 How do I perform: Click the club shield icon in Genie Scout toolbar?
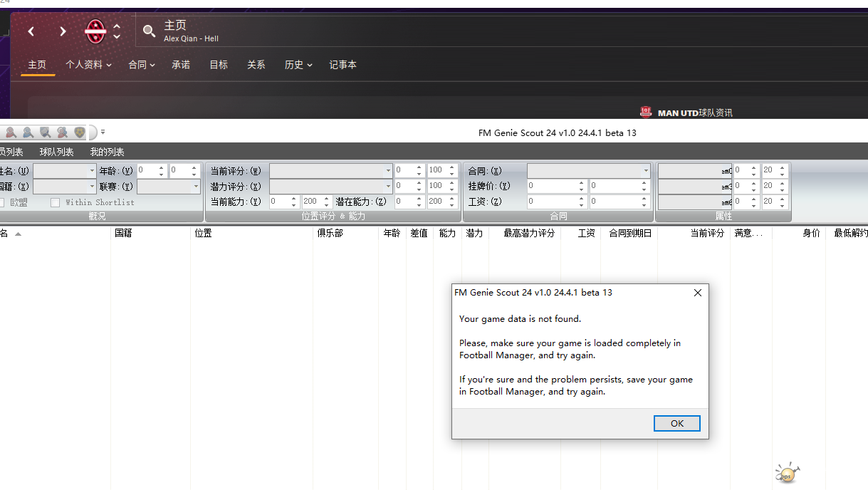pos(79,132)
